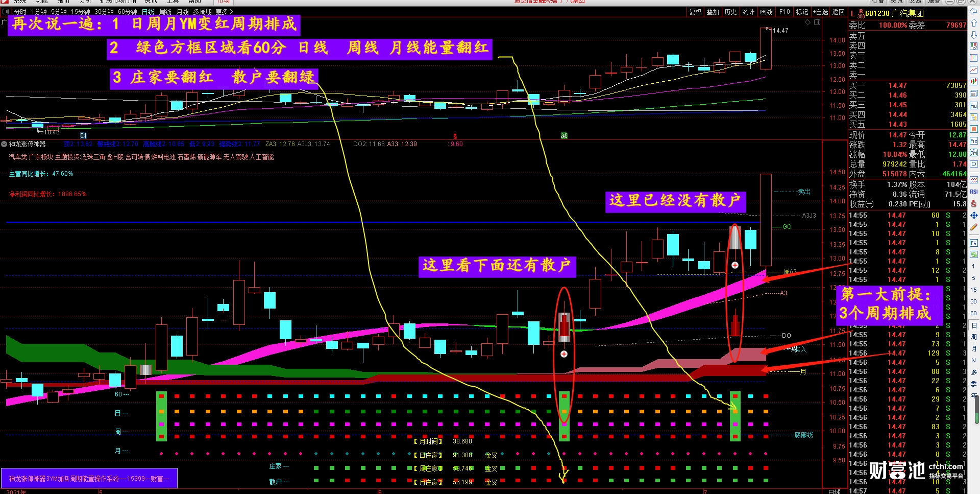Open the colored grid table icon in sidebar
This screenshot has height=494, width=980.
click(x=974, y=58)
